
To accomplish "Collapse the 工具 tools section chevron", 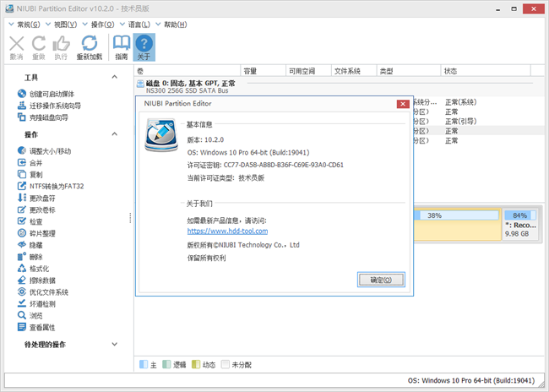I will [115, 77].
